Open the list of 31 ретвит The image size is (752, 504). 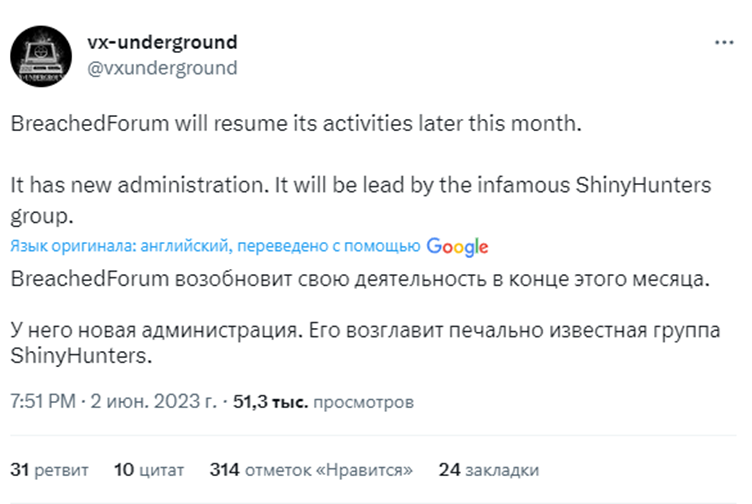pos(50,469)
